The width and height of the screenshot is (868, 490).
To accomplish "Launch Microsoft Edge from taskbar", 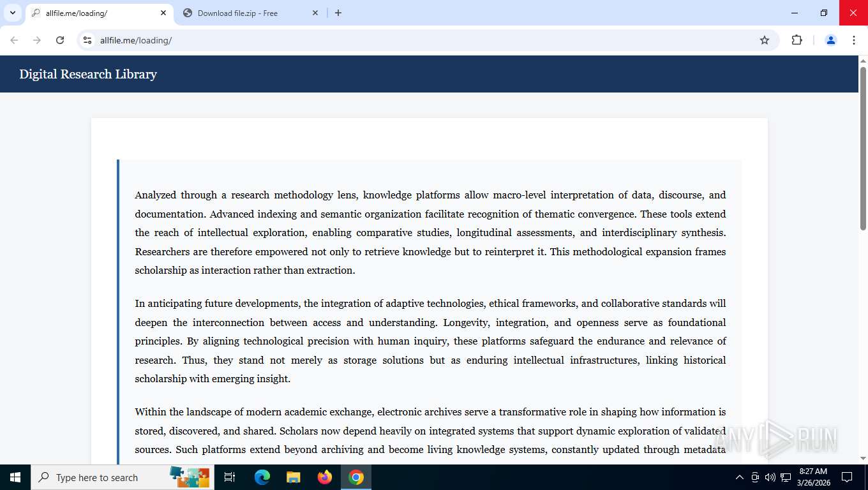I will [x=262, y=477].
